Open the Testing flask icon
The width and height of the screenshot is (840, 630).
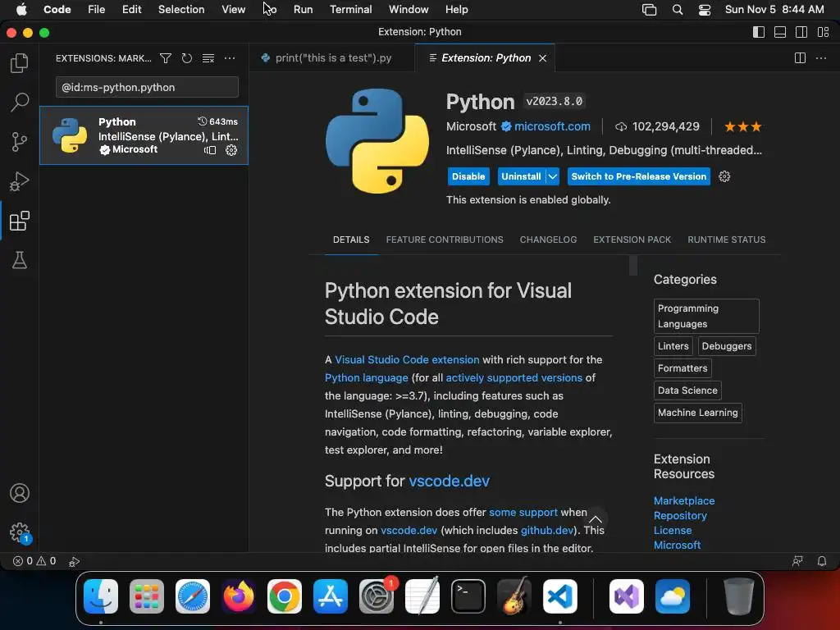coord(20,261)
